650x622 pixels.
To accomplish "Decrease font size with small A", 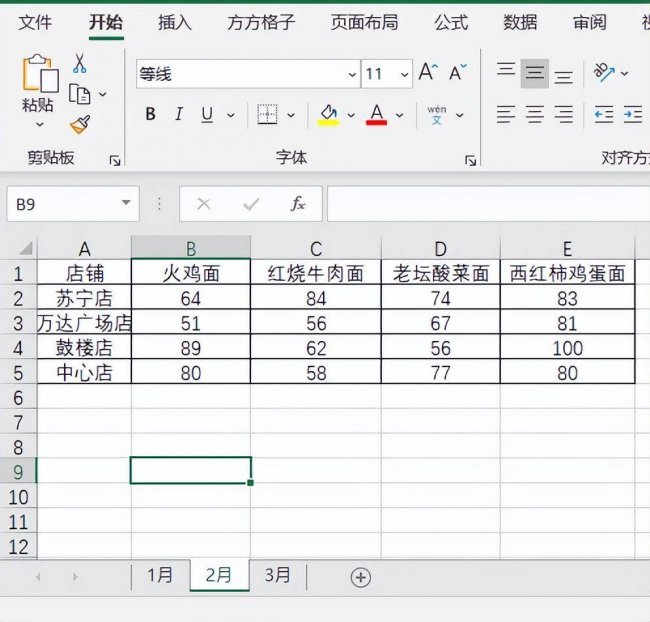I will pos(458,73).
